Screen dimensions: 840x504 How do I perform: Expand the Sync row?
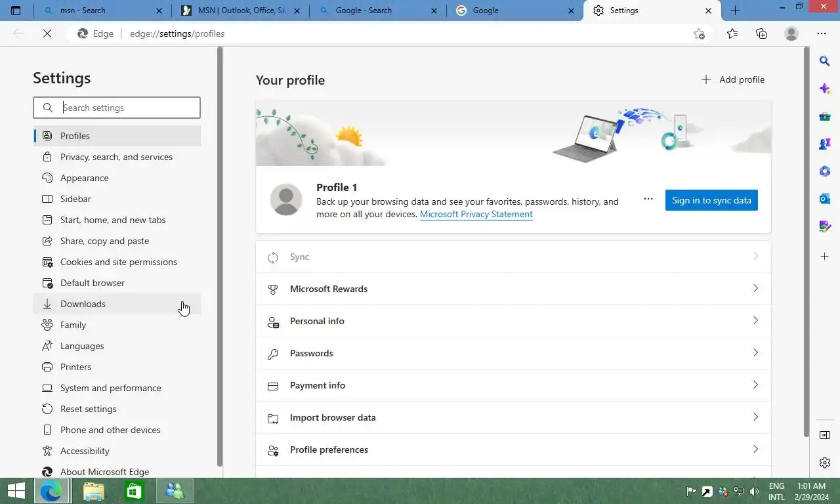click(513, 257)
